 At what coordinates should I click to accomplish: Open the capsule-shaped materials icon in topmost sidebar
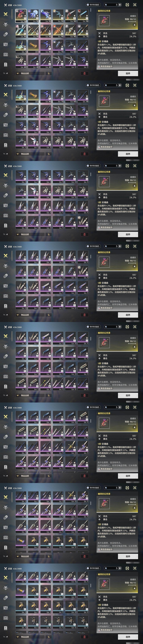point(5,35)
